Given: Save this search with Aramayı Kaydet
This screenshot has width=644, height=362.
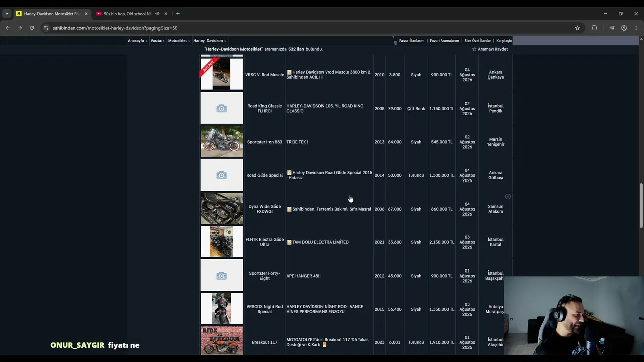Looking at the screenshot, I should click(493, 49).
